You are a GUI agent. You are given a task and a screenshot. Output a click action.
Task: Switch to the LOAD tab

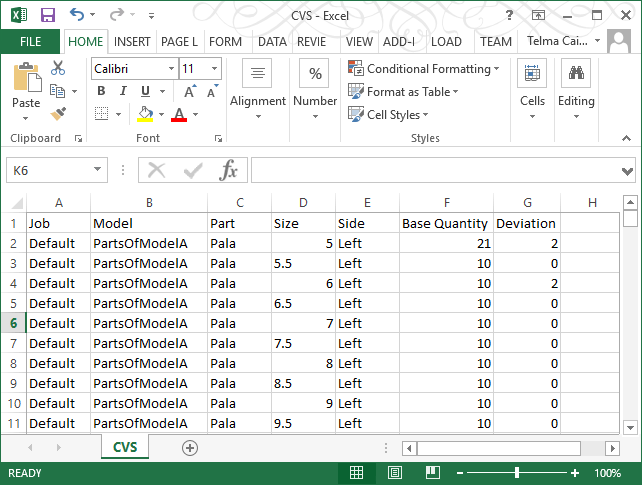coord(446,42)
